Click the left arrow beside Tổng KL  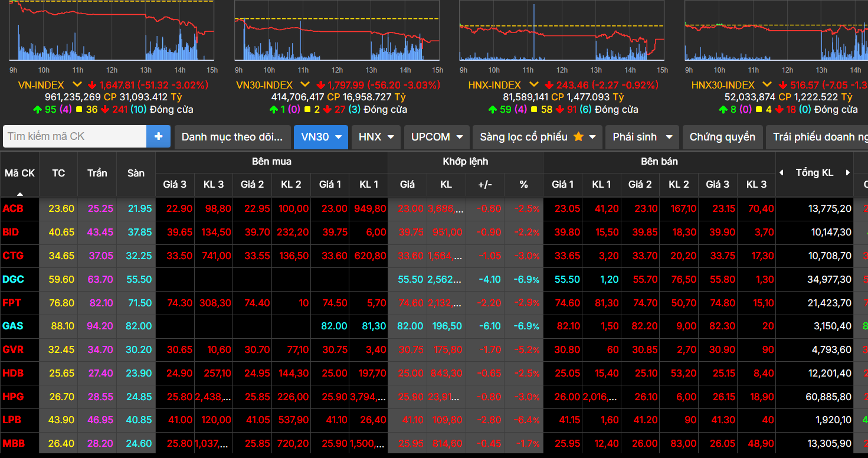pos(782,173)
